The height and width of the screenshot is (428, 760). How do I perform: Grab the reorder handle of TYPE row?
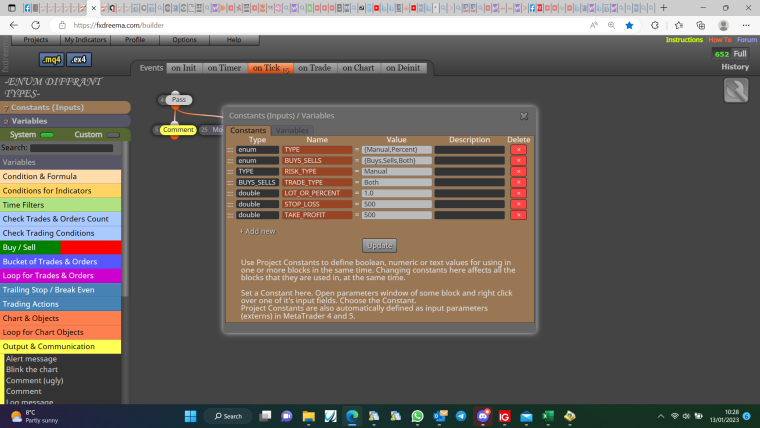pos(230,150)
